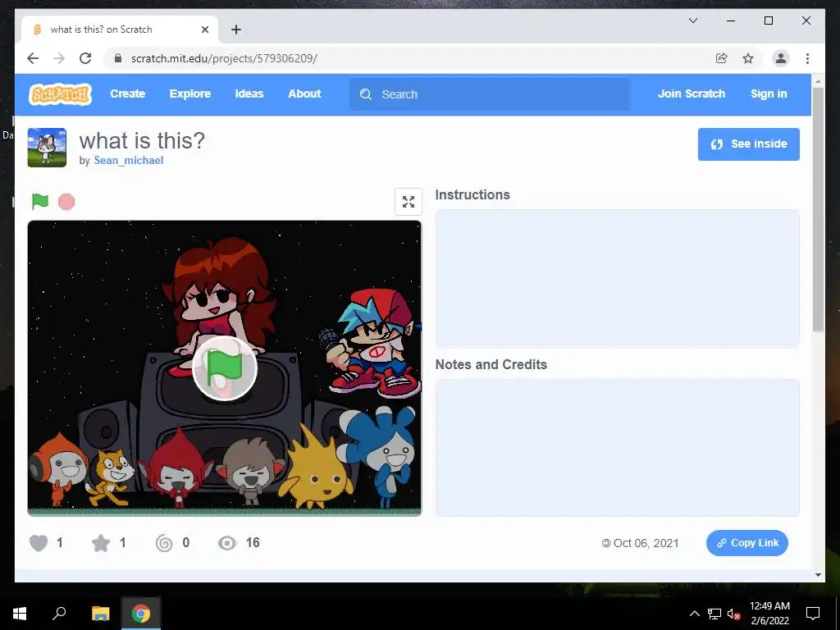Click the Scratch logo

60,94
